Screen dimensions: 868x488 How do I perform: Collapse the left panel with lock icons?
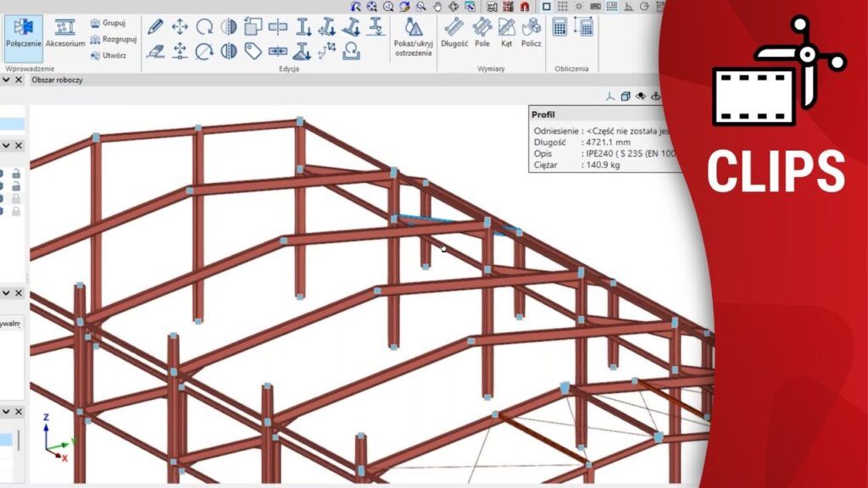tap(6, 146)
